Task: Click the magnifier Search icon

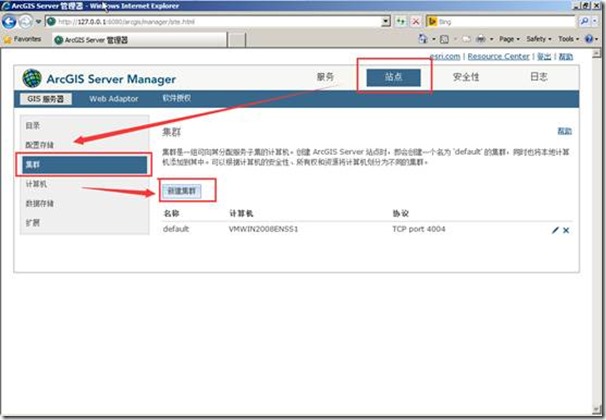Action: (584, 21)
